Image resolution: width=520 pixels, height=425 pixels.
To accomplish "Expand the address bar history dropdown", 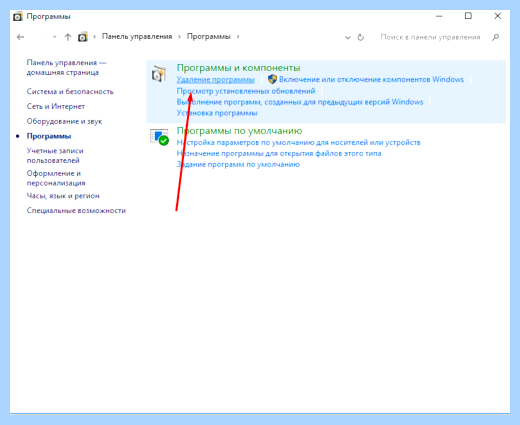I will 348,37.
